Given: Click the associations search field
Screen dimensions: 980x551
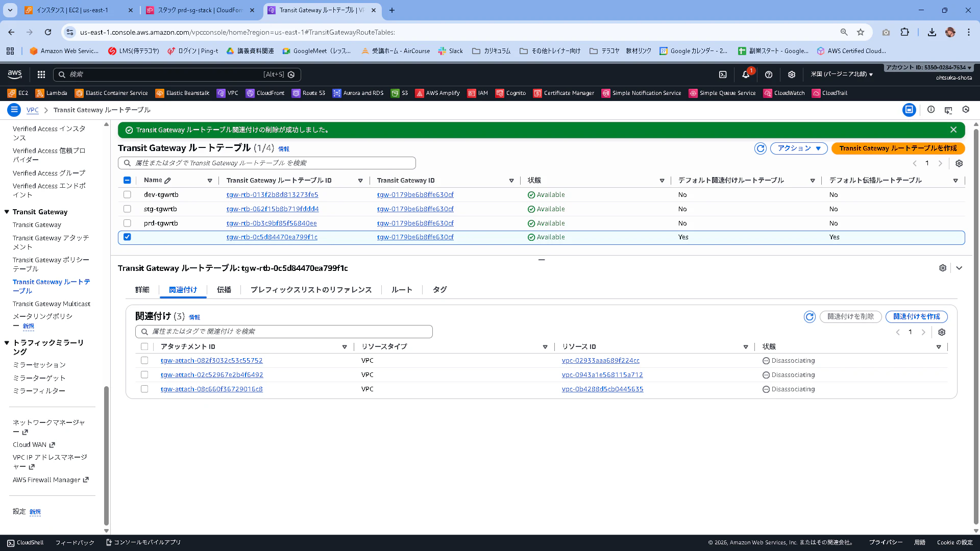Looking at the screenshot, I should pos(284,332).
